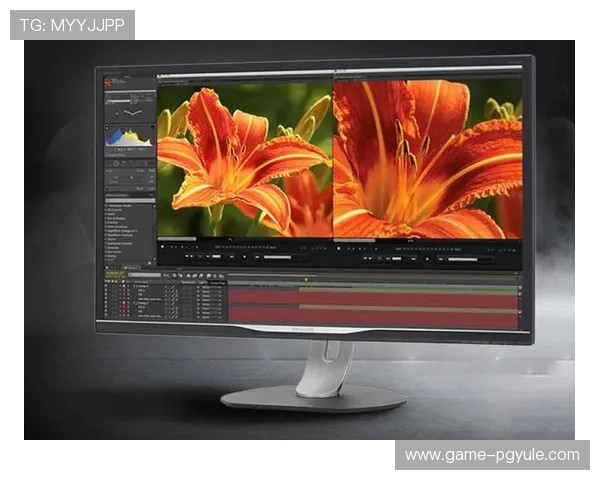Select the left flower preview image
Viewport: 600px width, 480px height.
coord(245,159)
